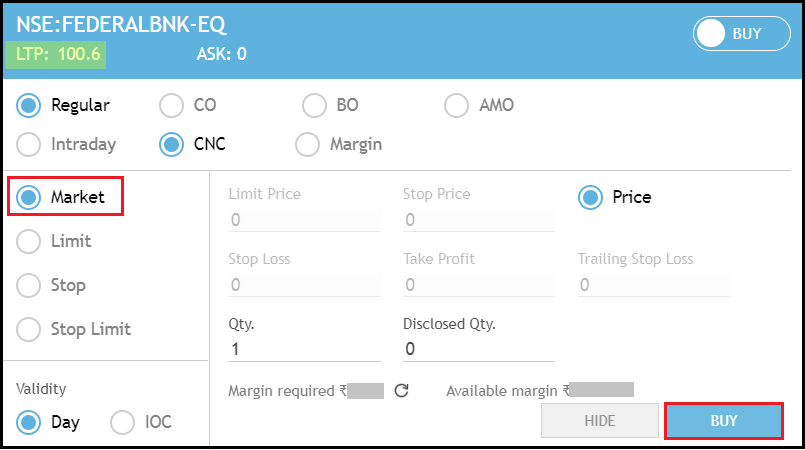Click the blue BUY submit button

[x=724, y=421]
